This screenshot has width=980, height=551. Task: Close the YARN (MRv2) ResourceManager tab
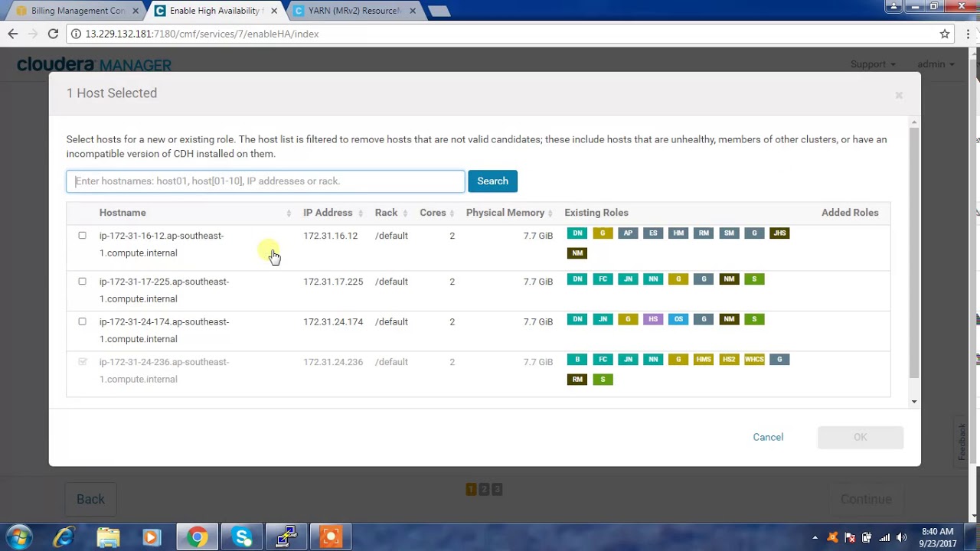point(412,11)
